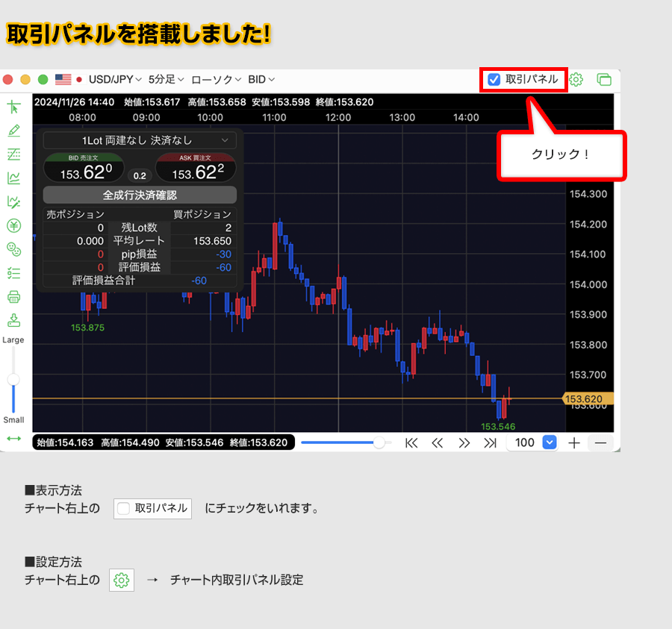Zoom in with the plus button
This screenshot has height=629, width=672.
pos(574,442)
